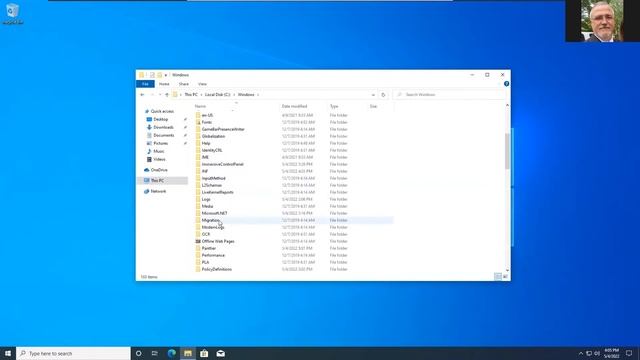Select Pictures in the navigation pane

click(x=160, y=143)
